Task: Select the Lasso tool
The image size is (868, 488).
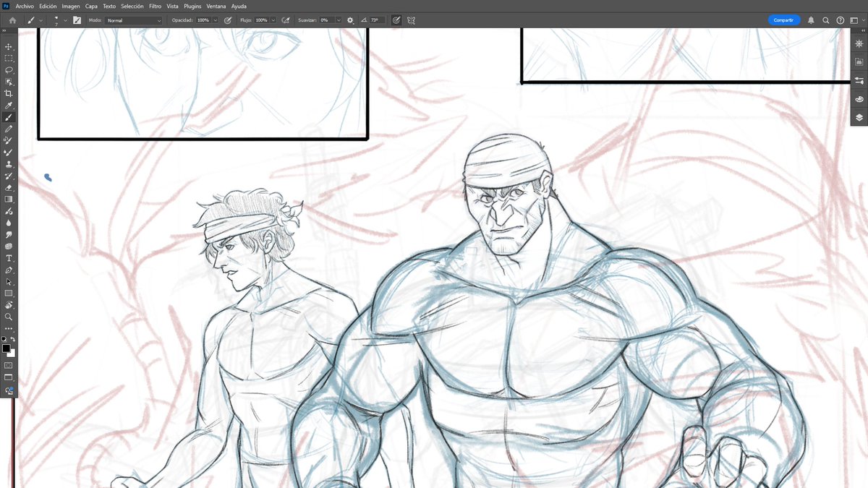Action: pos(9,70)
